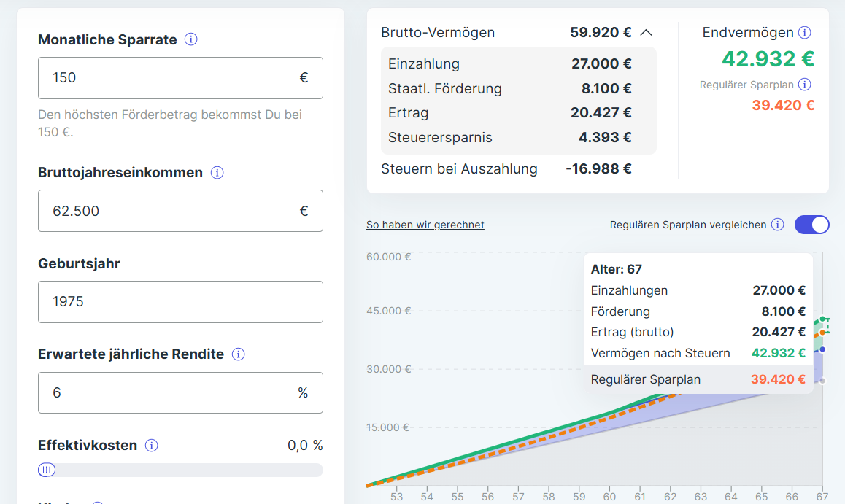Collapse the Brutto-Vermögen breakdown chevron
Screen dimensions: 845x504
coord(646,33)
